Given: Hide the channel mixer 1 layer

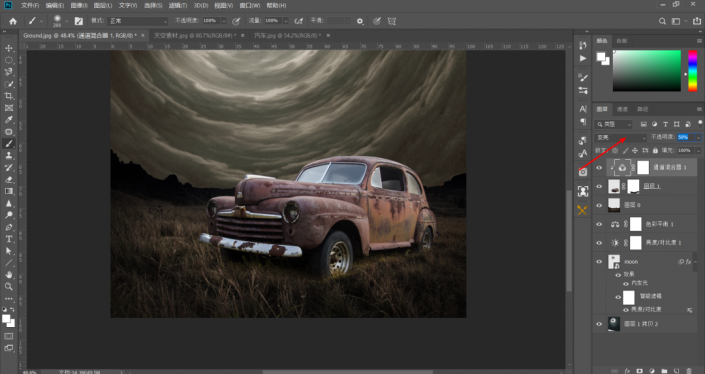Looking at the screenshot, I should 599,168.
